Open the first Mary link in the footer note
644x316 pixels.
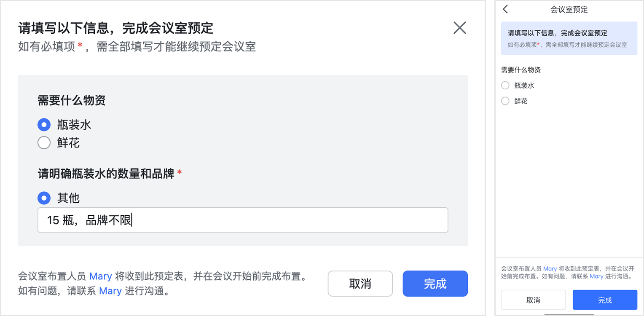[101, 276]
